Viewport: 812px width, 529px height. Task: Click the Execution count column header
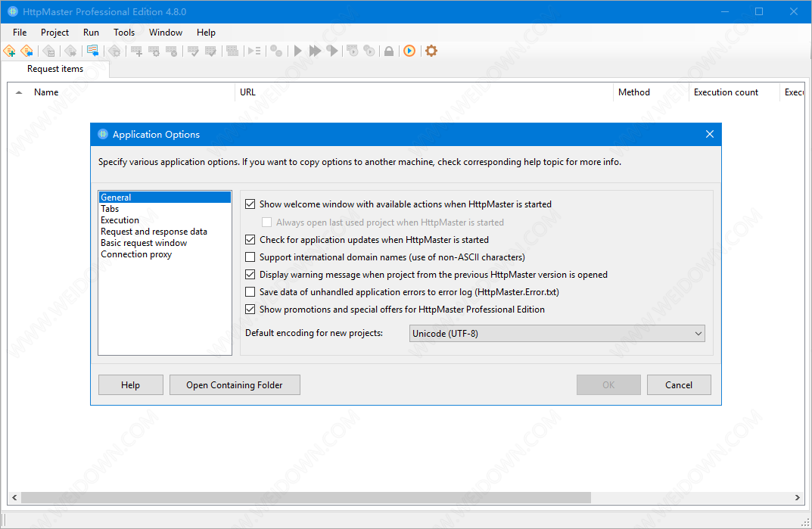(734, 92)
